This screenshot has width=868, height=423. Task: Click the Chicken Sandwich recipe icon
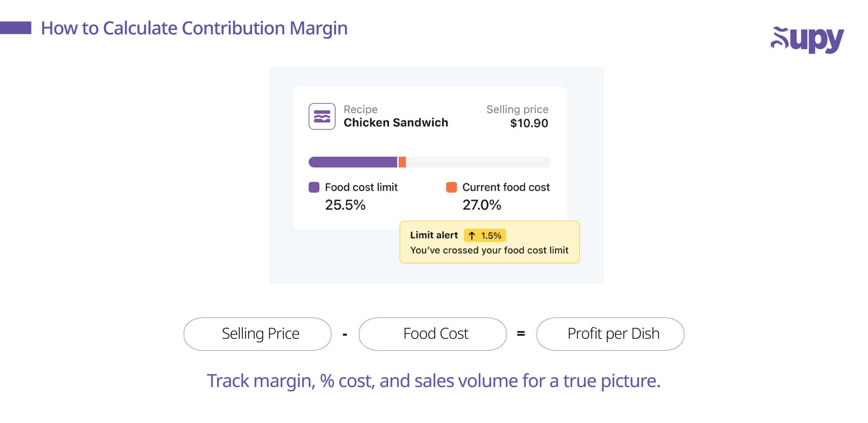[x=322, y=116]
